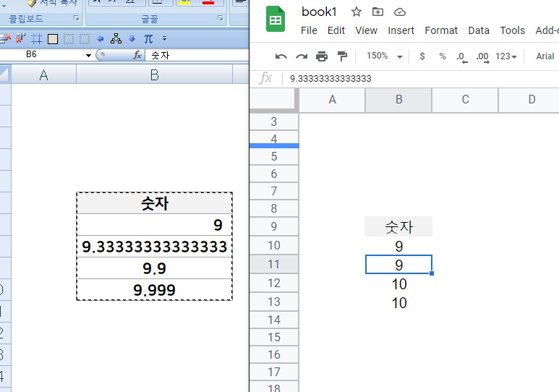559x392 pixels.
Task: Click the second dotted border icon in Excel
Action: click(85, 38)
